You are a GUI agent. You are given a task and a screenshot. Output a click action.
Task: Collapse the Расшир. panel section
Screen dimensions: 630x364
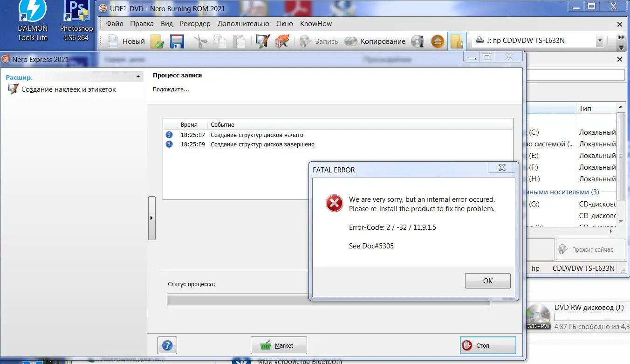click(138, 76)
